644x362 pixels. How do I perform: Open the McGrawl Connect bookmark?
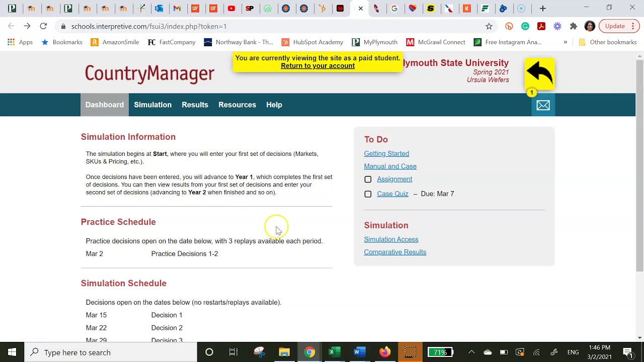tap(436, 42)
